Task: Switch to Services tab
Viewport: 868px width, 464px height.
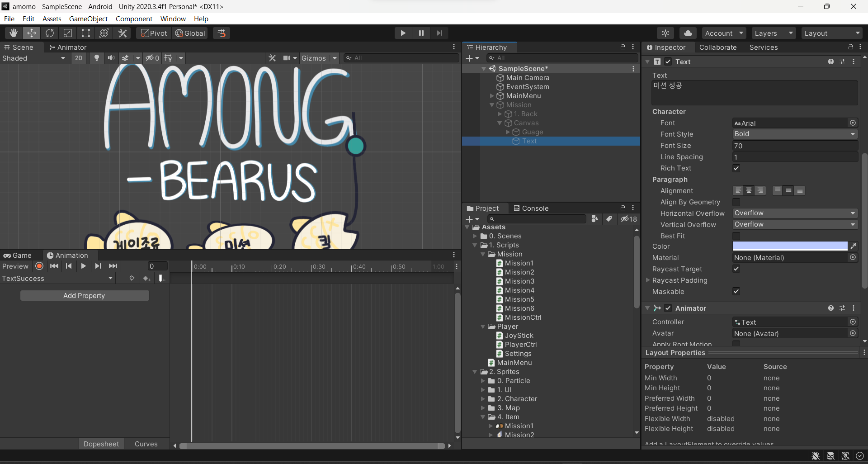Action: 764,47
